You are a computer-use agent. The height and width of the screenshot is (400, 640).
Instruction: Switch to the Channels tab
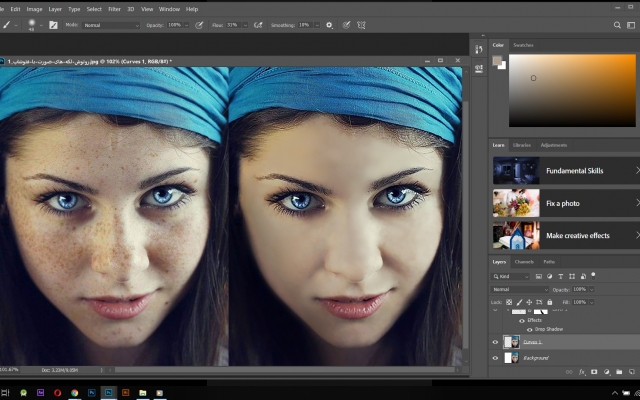point(524,262)
